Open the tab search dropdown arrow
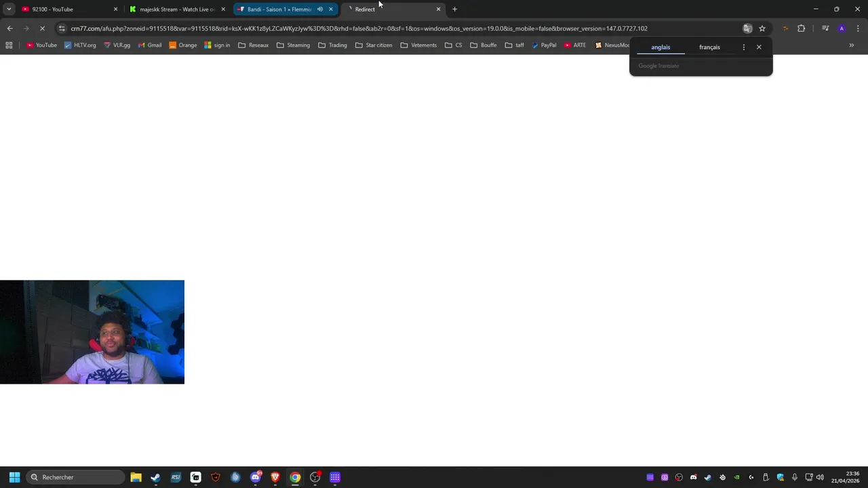The height and width of the screenshot is (488, 868). [x=9, y=9]
